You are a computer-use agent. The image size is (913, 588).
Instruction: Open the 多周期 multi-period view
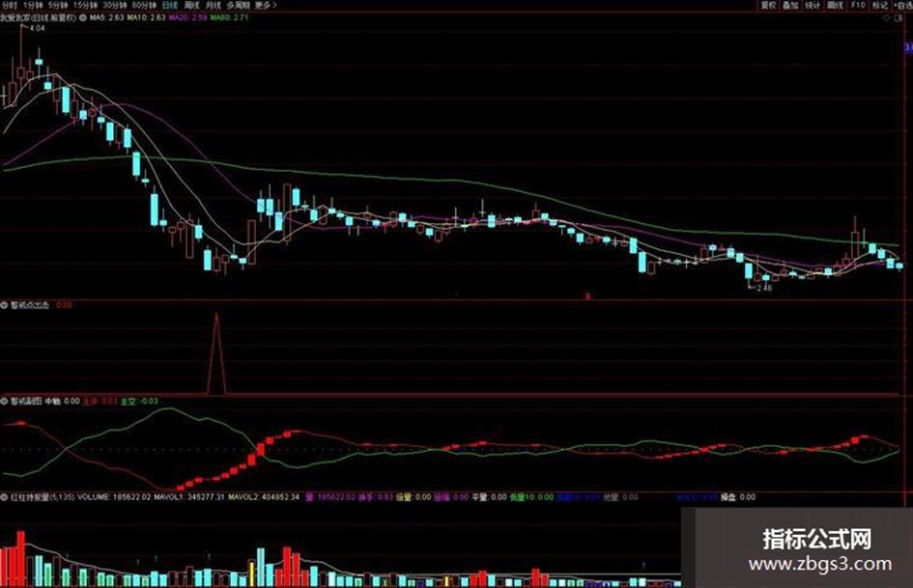pos(238,5)
